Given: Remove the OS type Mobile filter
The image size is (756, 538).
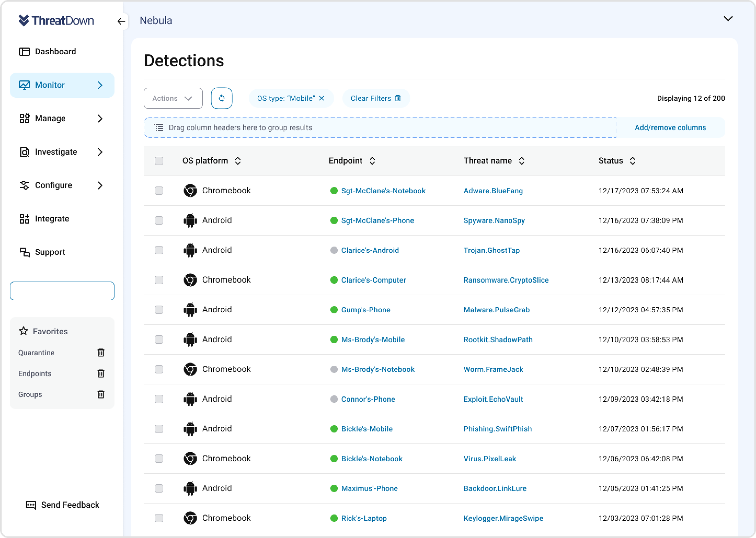Looking at the screenshot, I should (321, 98).
